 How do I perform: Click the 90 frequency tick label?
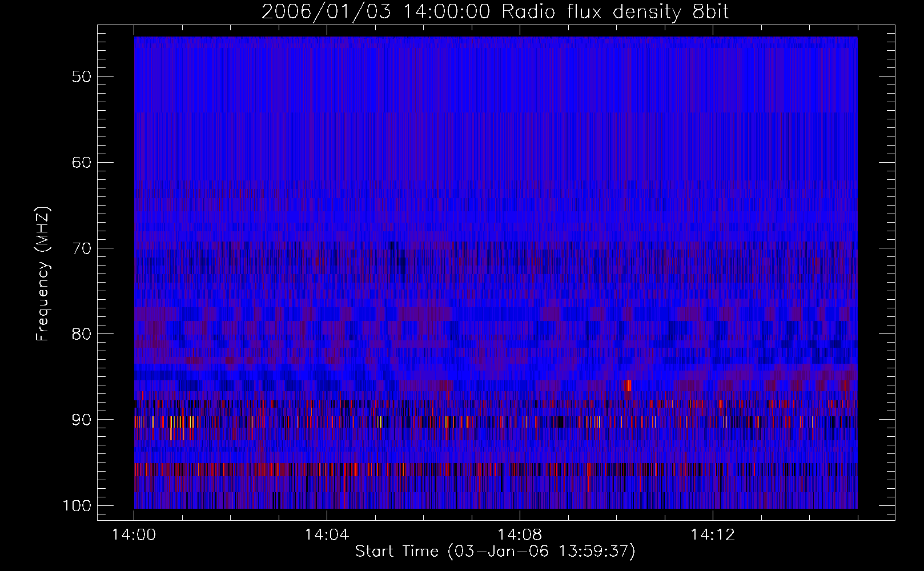[x=82, y=420]
